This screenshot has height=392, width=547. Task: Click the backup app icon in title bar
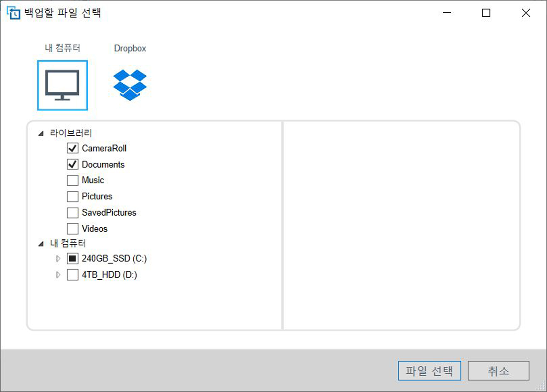click(13, 13)
